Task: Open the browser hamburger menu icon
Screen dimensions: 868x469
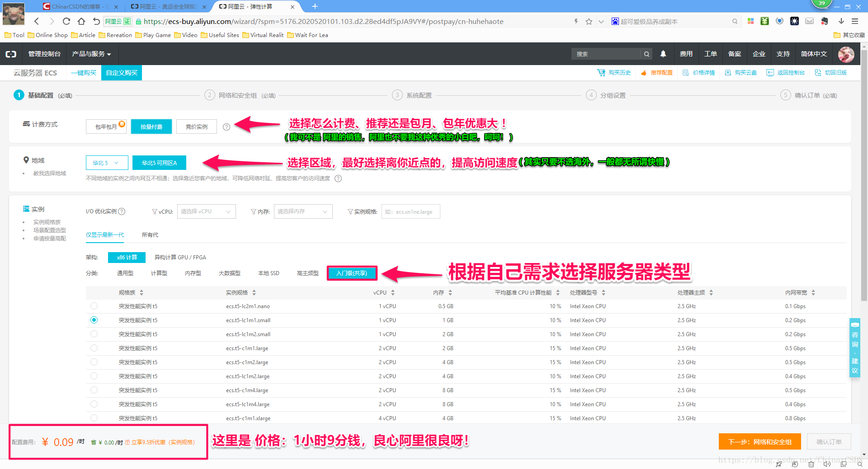Action: click(x=855, y=21)
